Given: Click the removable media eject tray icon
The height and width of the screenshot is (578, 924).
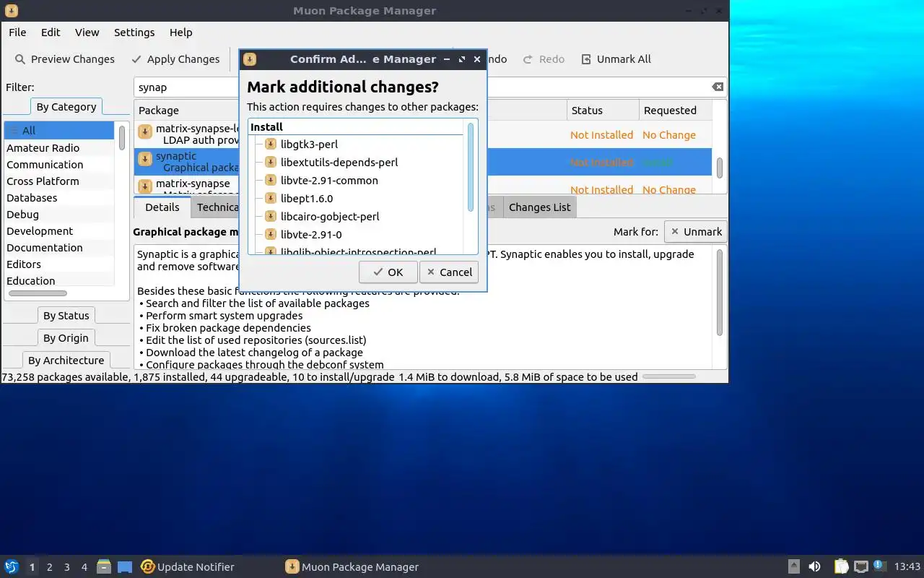Looking at the screenshot, I should 793,566.
